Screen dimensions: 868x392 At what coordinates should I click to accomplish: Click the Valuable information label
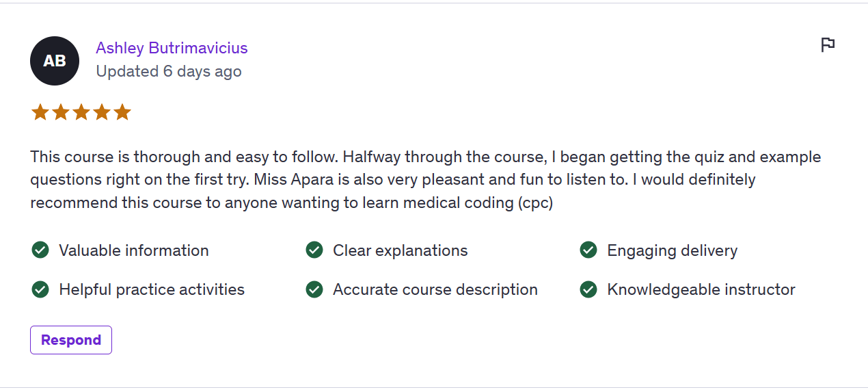click(x=134, y=250)
